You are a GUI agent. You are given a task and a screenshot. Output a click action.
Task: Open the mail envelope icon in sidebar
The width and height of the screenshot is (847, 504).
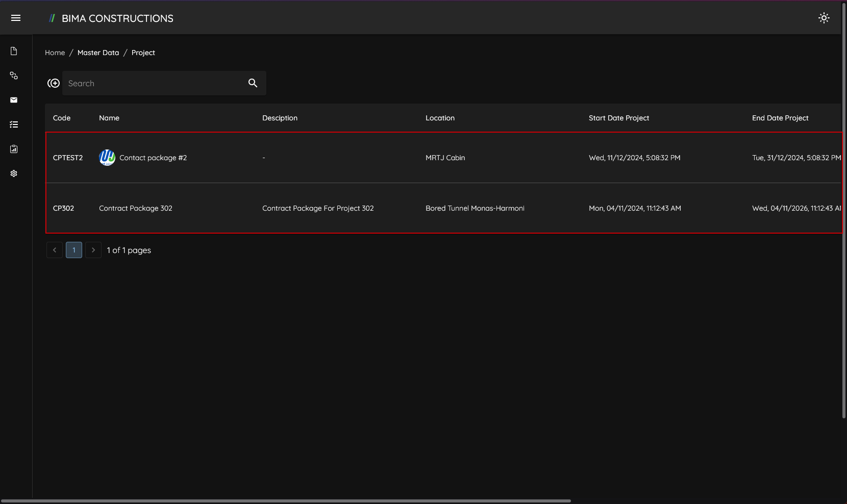click(14, 100)
